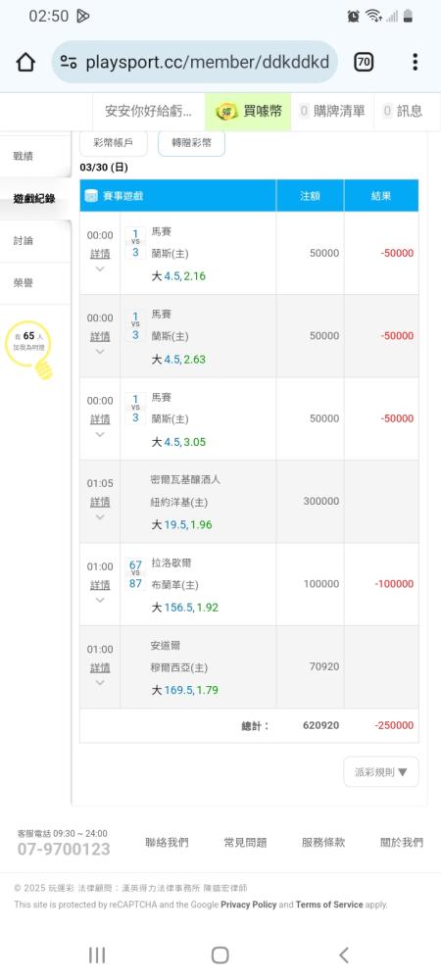Tap the lightbulb 65 followers badge
The image size is (441, 980).
point(28,348)
